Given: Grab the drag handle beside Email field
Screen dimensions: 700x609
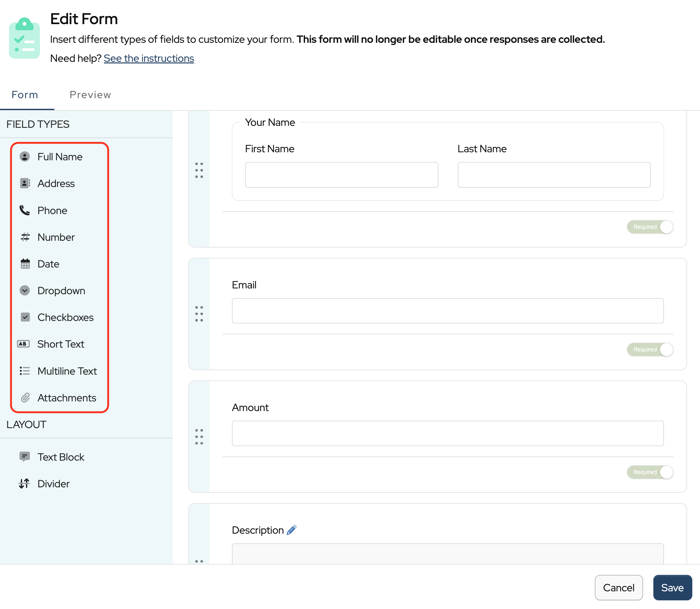Looking at the screenshot, I should pyautogui.click(x=199, y=314).
